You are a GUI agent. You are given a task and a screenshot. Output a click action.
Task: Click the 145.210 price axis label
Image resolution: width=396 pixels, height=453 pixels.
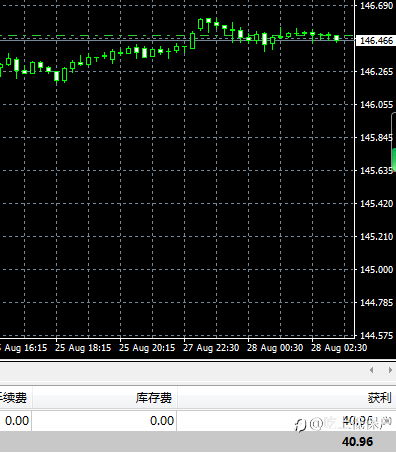[377, 237]
